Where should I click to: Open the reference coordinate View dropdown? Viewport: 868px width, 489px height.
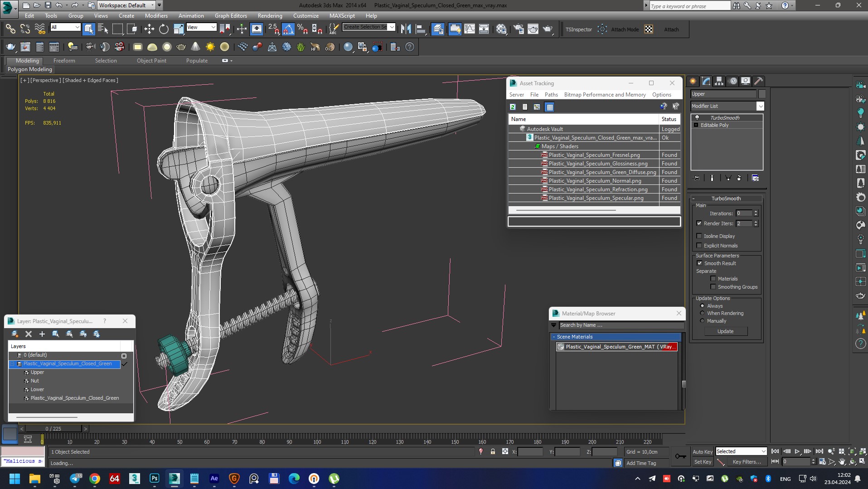click(x=201, y=27)
